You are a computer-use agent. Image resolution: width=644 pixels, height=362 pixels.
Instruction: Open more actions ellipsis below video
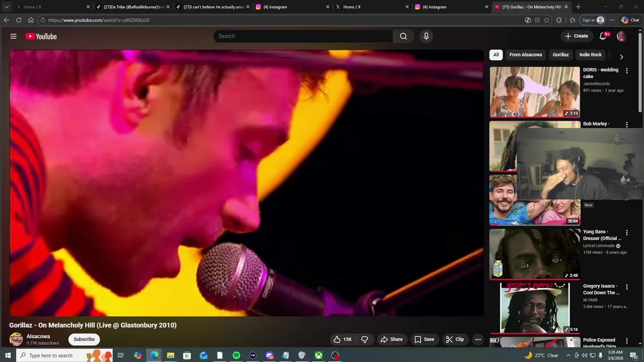coord(478,339)
